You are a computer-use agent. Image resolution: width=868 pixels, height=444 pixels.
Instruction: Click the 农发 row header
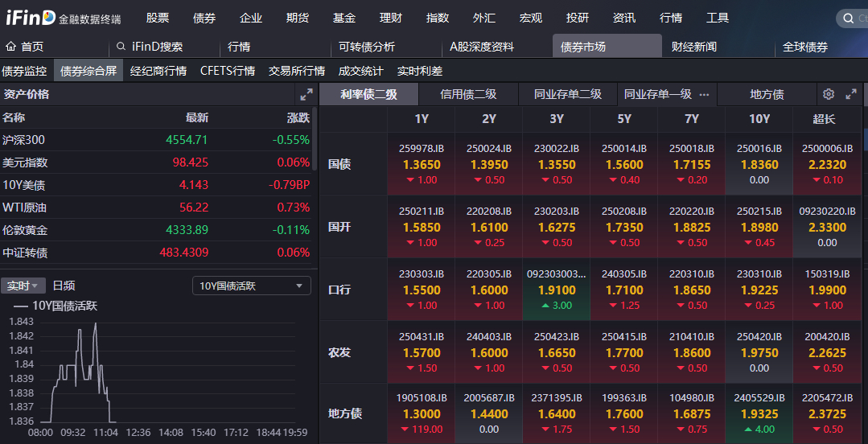point(339,352)
